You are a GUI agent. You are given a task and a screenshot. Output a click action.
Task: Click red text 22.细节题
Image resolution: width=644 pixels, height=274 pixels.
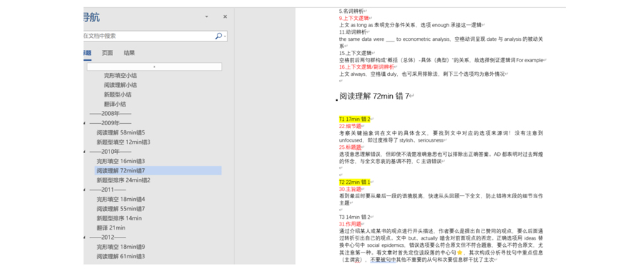(x=350, y=126)
